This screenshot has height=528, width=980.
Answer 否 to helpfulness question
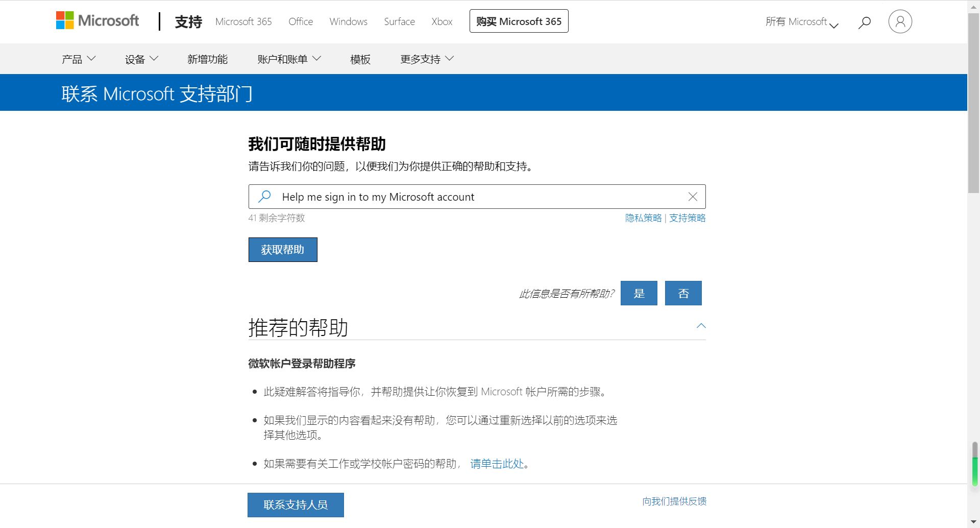683,293
